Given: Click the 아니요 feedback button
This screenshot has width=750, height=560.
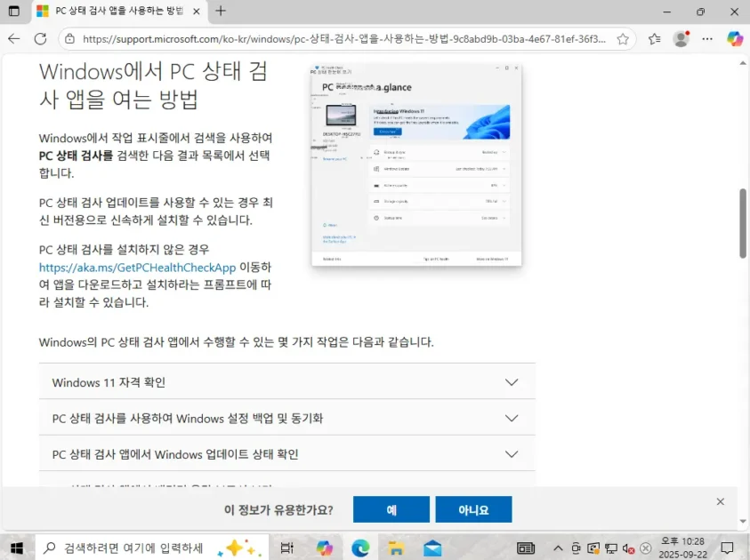Looking at the screenshot, I should pos(473,509).
